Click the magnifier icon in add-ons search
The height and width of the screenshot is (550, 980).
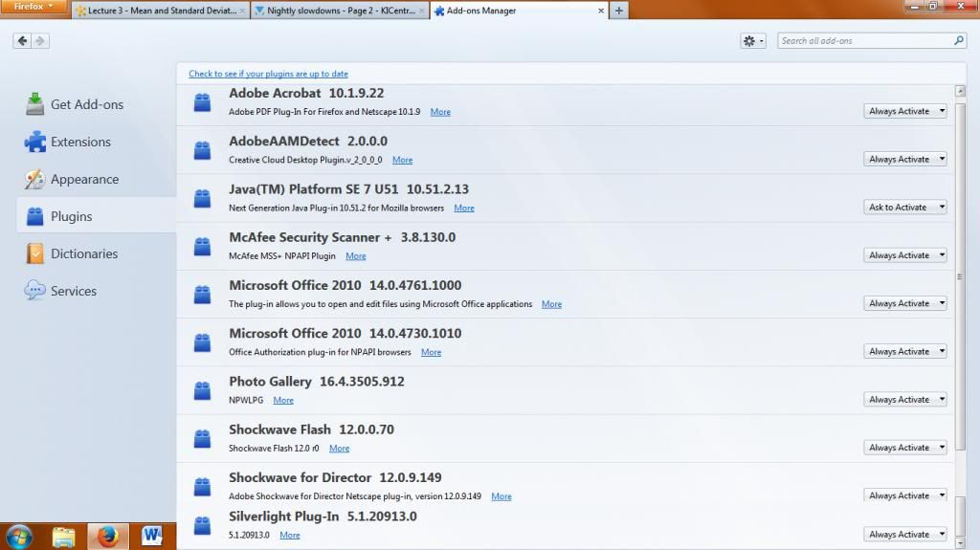coord(959,40)
